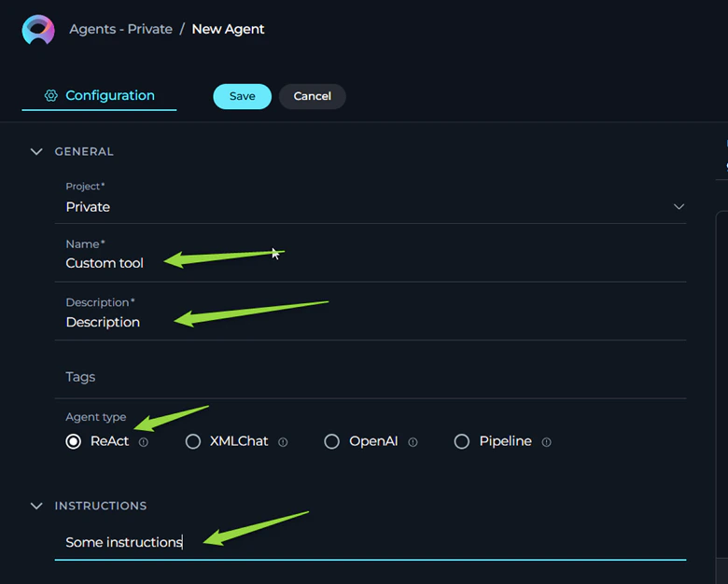Open the OpenAI info icon
This screenshot has height=584, width=728.
click(413, 442)
